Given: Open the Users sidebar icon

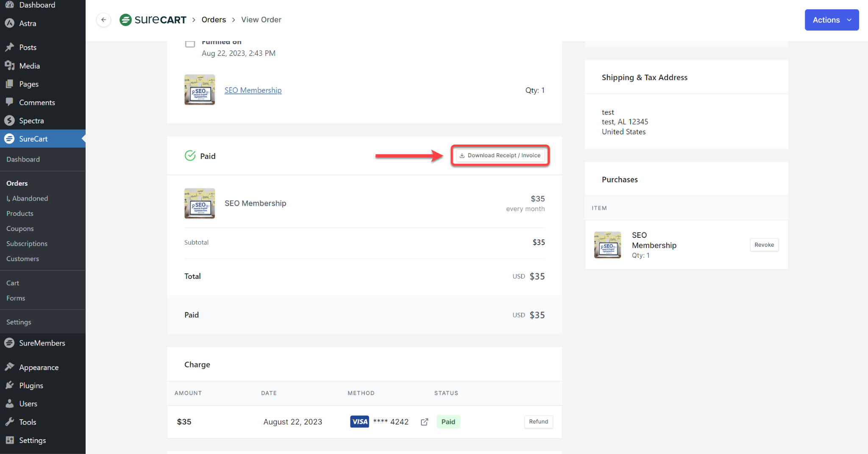Looking at the screenshot, I should (9, 403).
